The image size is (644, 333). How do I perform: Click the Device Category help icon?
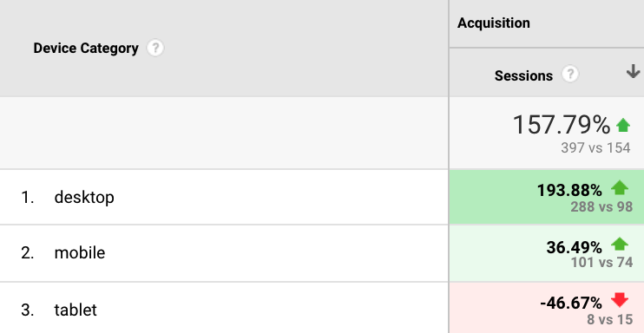pos(154,49)
